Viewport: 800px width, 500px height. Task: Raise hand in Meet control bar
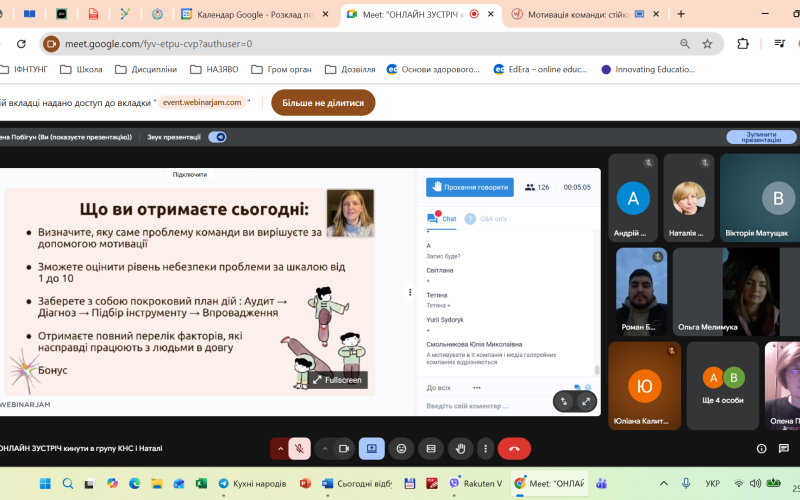point(459,449)
